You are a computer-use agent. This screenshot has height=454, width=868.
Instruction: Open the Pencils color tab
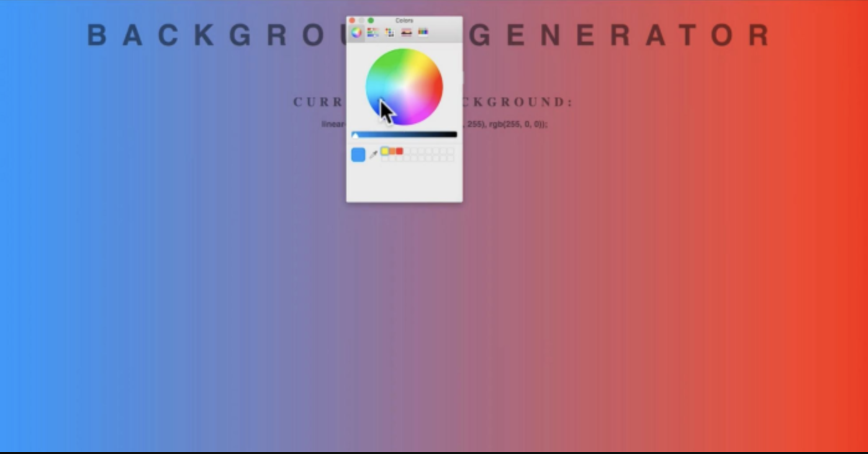coord(423,32)
